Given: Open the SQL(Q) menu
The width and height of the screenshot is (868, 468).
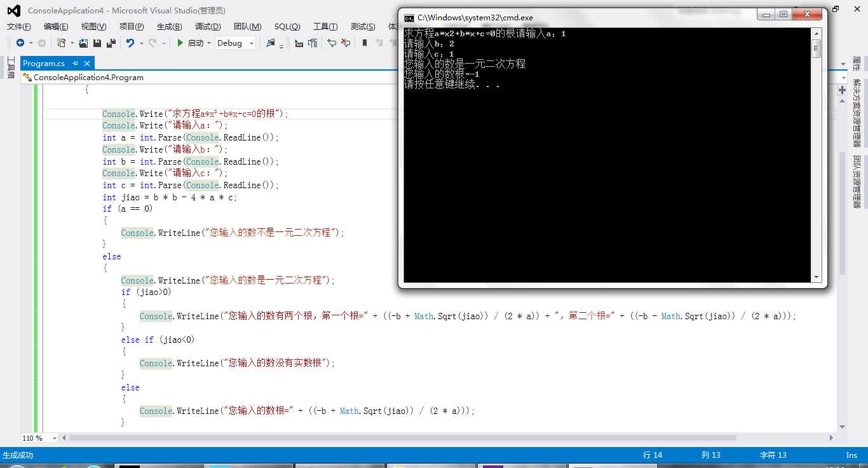Looking at the screenshot, I should (x=287, y=26).
